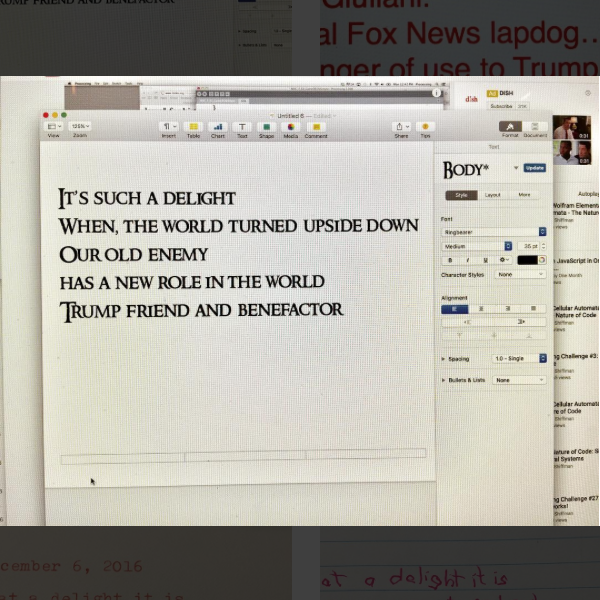Click the font size stepper arrows
The width and height of the screenshot is (600, 600).
(x=544, y=246)
